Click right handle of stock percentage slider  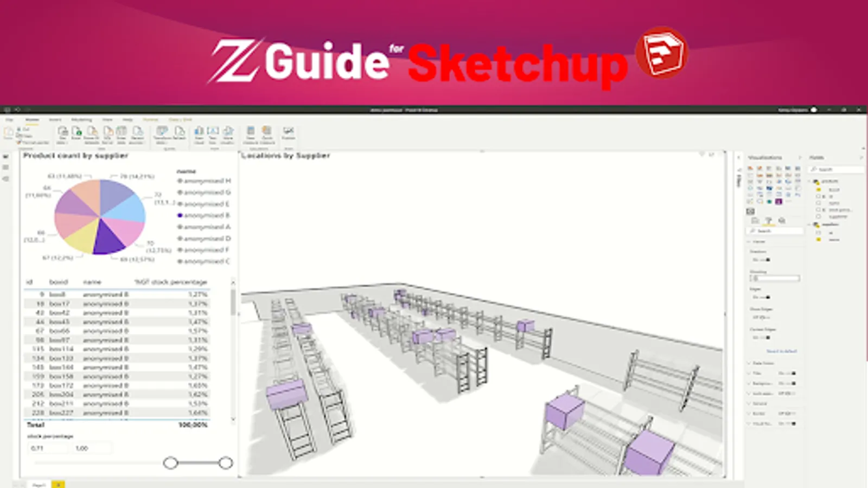pyautogui.click(x=226, y=463)
